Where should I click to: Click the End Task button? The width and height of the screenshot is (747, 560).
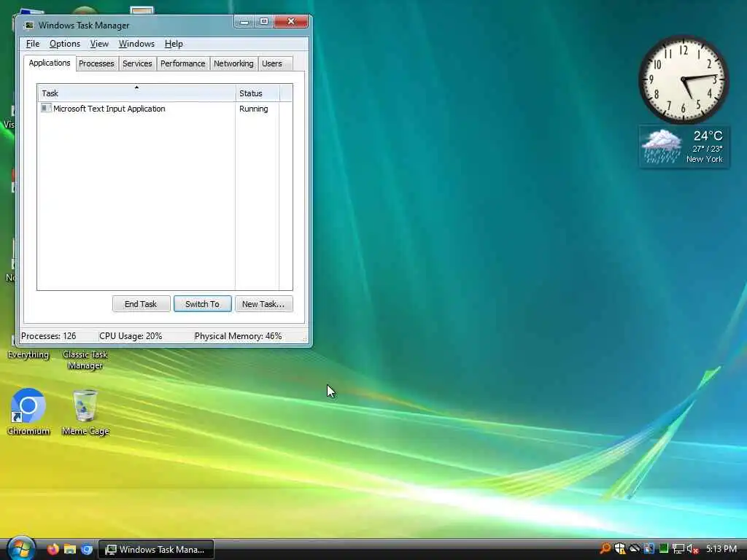tap(141, 304)
